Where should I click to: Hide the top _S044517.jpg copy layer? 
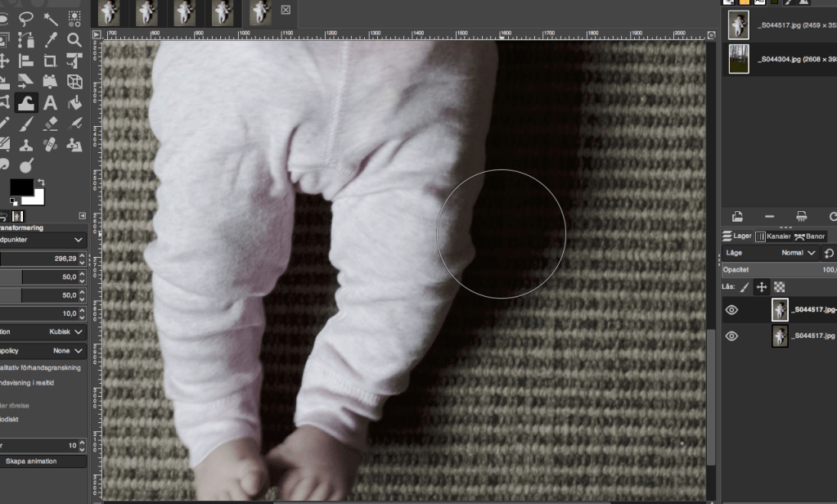coord(731,310)
